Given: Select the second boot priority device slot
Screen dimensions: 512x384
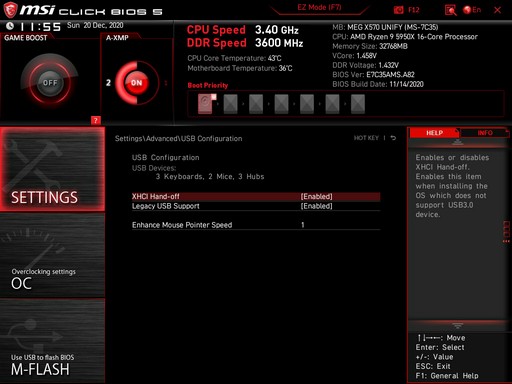Looking at the screenshot, I should click(230, 104).
